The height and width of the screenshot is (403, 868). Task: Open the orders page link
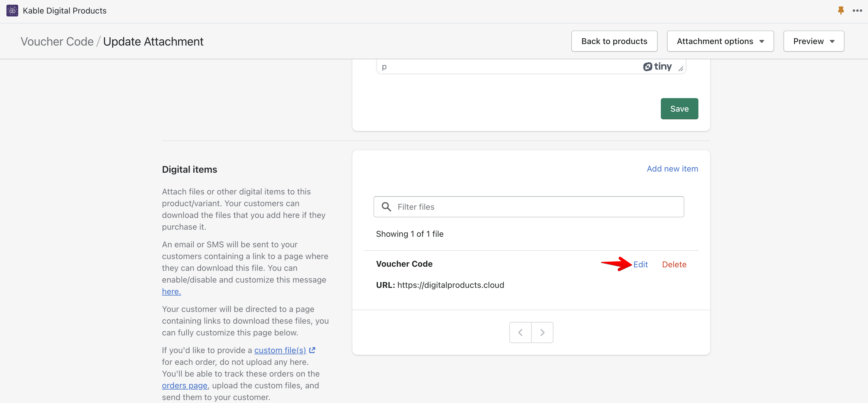click(184, 385)
